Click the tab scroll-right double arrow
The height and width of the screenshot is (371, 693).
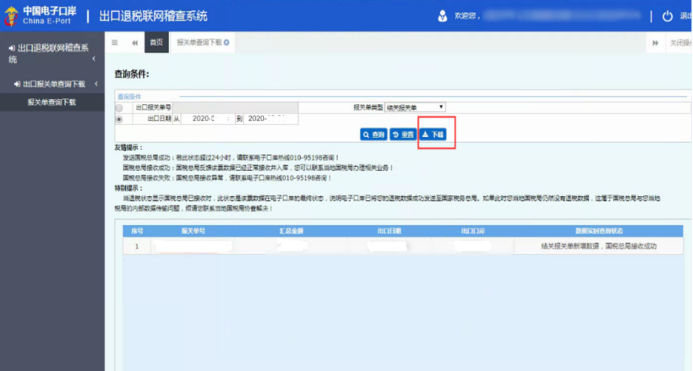(x=655, y=43)
